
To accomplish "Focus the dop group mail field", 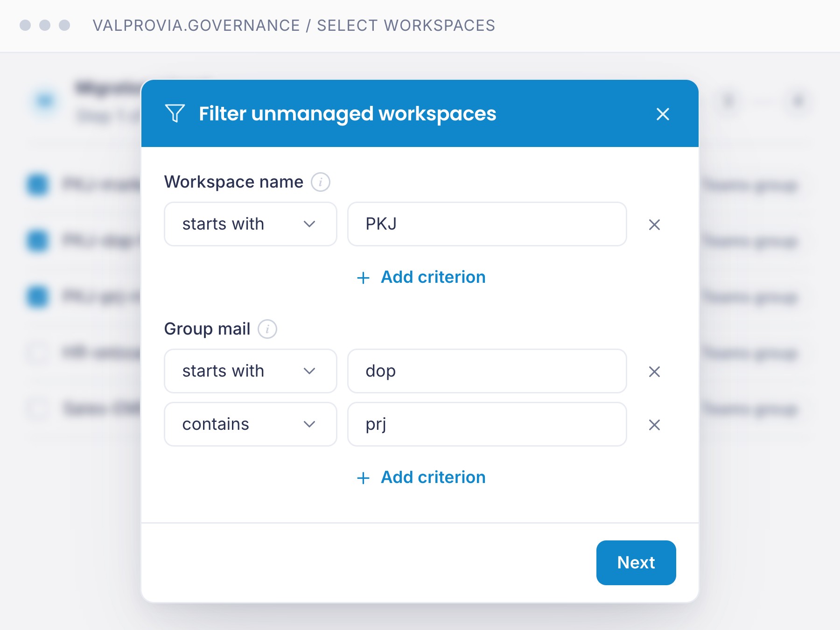I will pos(487,371).
